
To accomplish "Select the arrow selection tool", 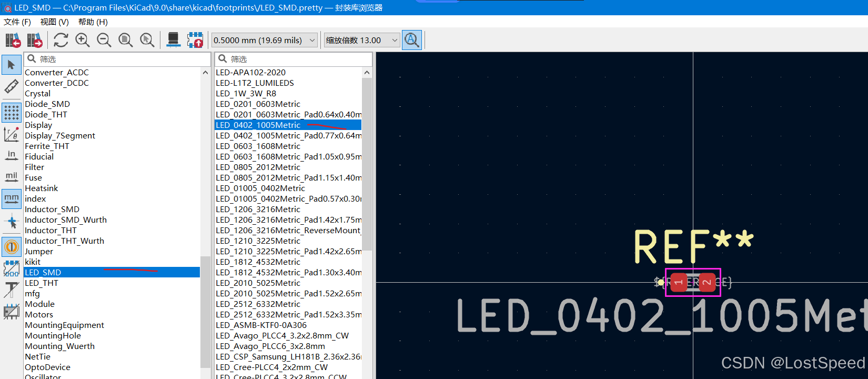I will coord(12,65).
